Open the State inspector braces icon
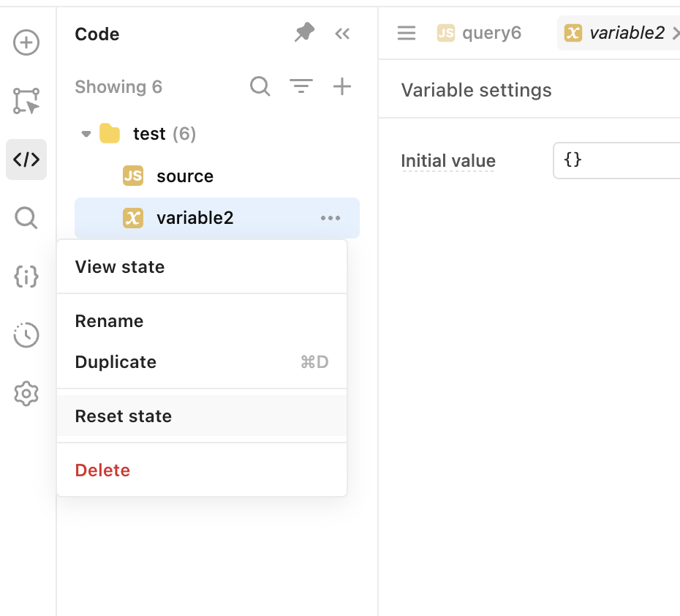The height and width of the screenshot is (616, 680). pyautogui.click(x=26, y=277)
